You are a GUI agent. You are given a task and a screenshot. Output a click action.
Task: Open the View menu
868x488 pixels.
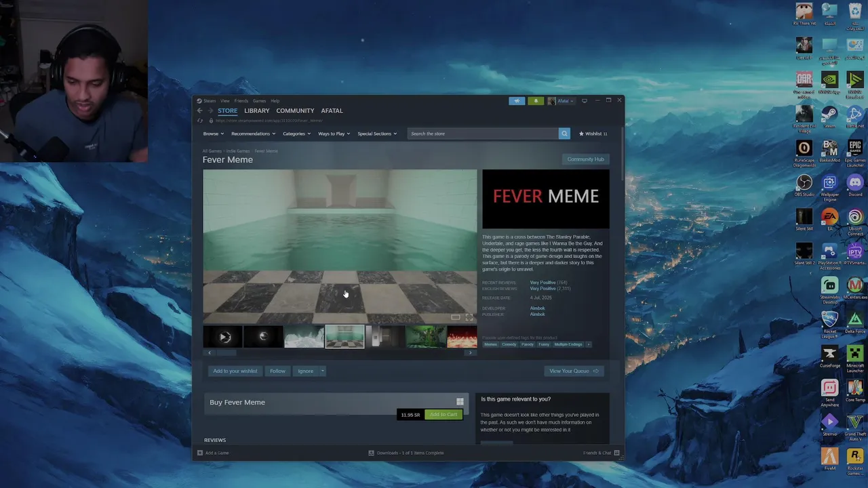pos(224,101)
